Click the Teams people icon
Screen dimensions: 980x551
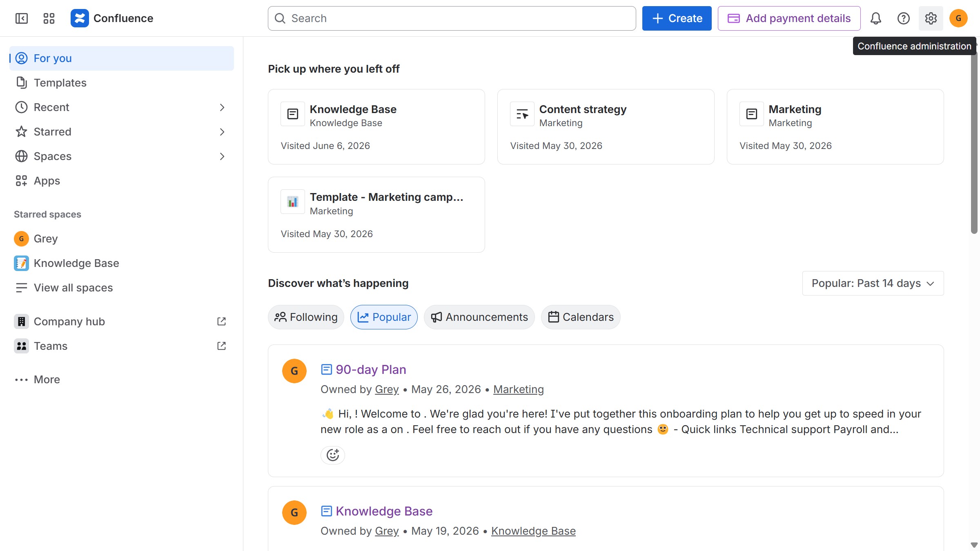click(21, 346)
